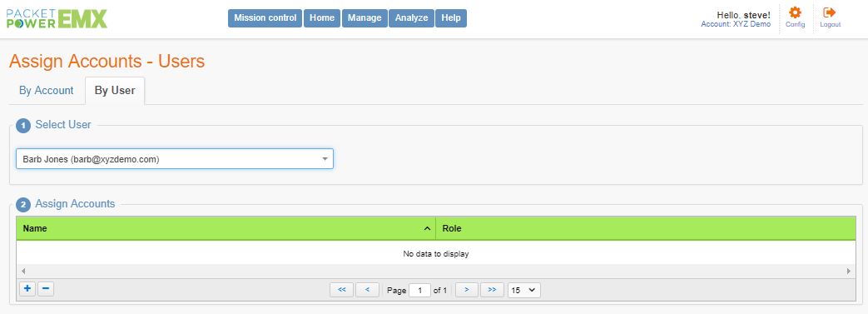Toggle Name column sort arrow
This screenshot has height=314, width=868.
click(x=427, y=228)
